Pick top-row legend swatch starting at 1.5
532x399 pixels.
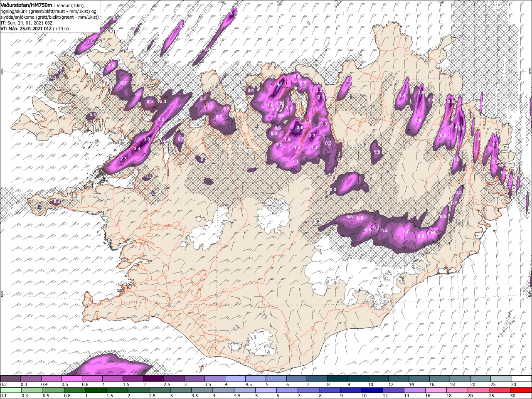133,379
